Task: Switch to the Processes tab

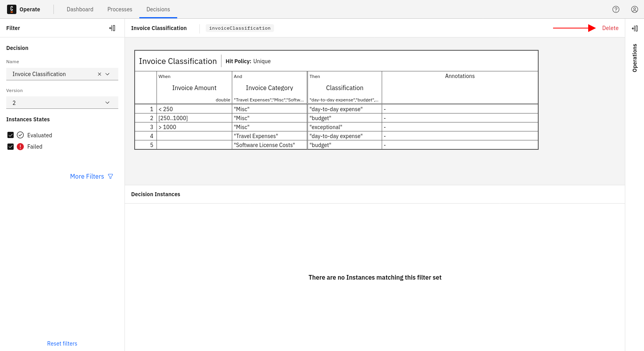Action: click(x=120, y=9)
